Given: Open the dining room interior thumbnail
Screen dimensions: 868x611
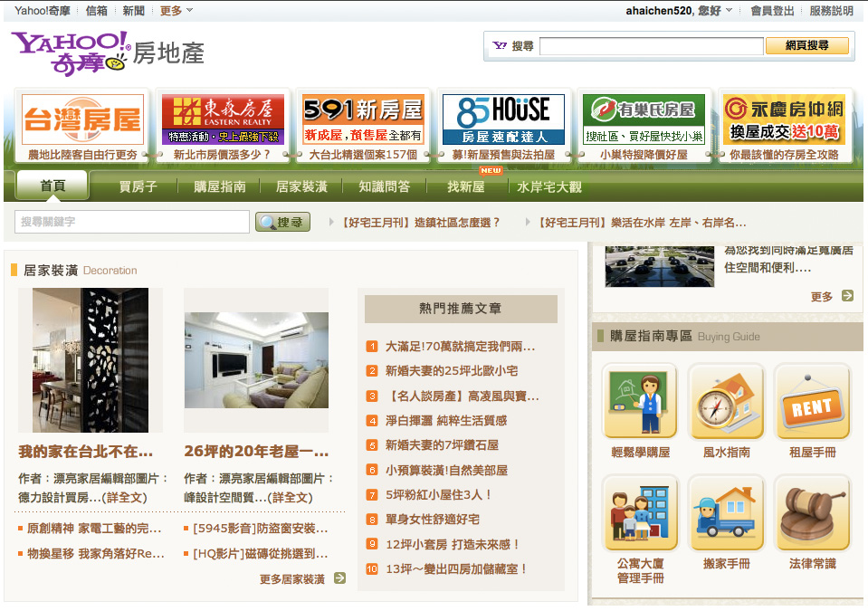Looking at the screenshot, I should (x=91, y=359).
